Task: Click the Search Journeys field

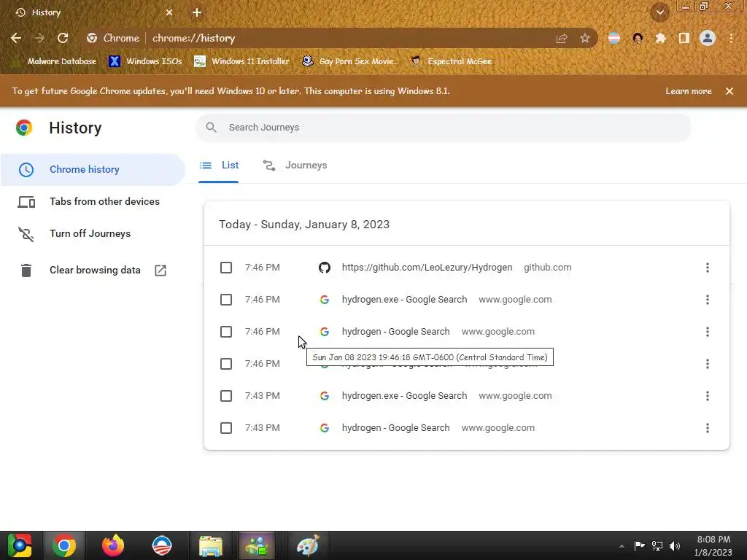Action: pos(444,128)
